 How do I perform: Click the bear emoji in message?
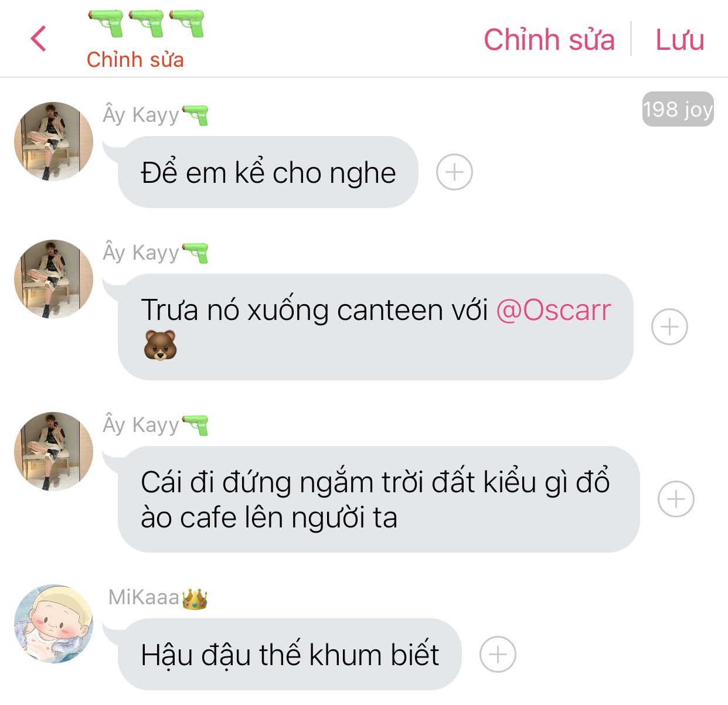click(160, 345)
